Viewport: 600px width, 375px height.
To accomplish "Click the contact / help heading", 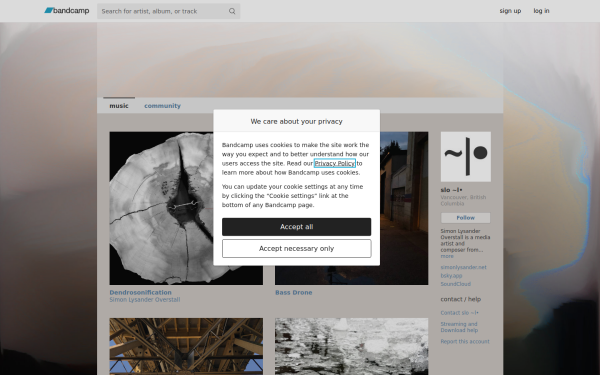I will point(461,299).
